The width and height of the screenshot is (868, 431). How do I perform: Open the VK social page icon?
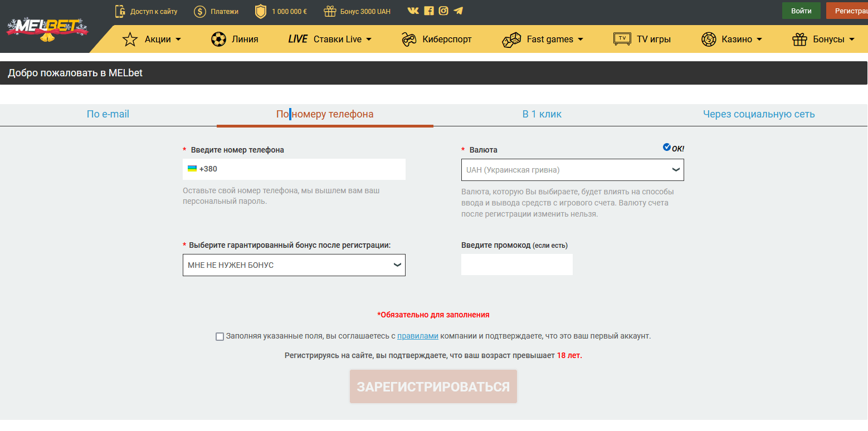point(413,11)
